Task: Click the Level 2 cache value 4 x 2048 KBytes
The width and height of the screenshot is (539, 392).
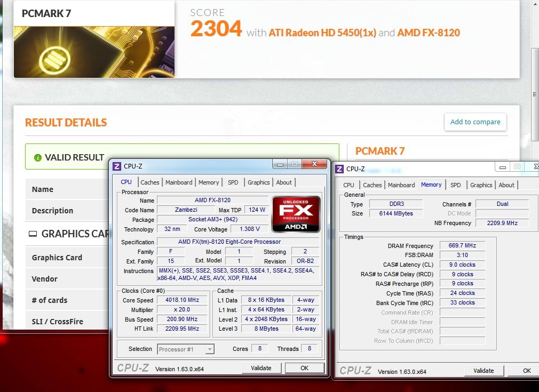Action: [266, 319]
